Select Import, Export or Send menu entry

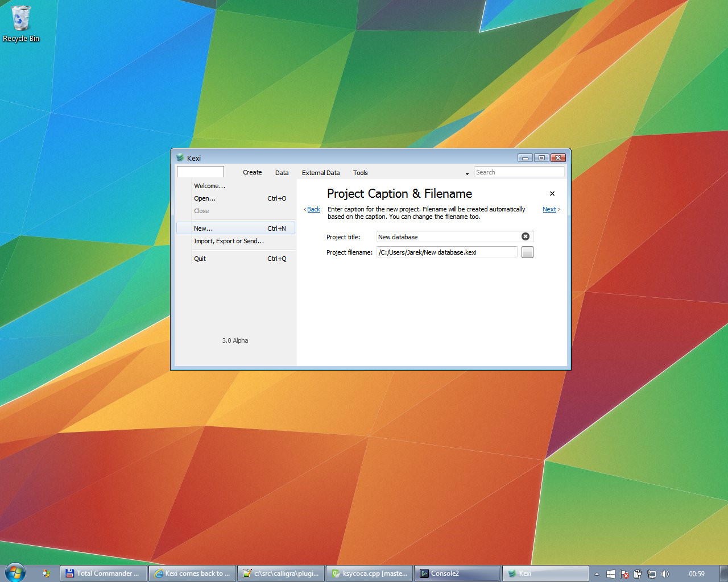229,241
